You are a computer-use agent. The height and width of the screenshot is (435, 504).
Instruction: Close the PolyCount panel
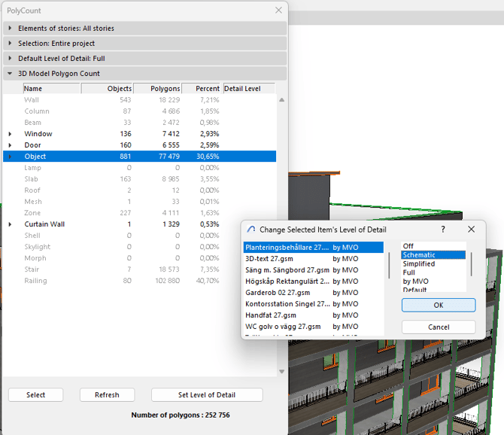(x=278, y=11)
